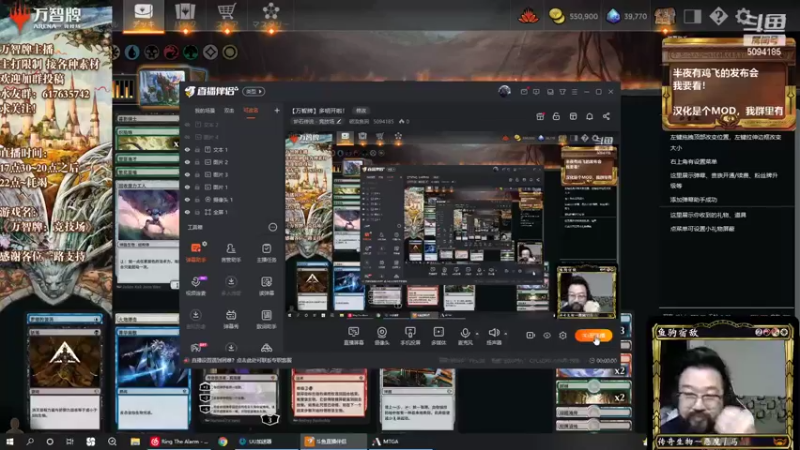Open the Mastery tab in MTG Arena

[271, 15]
